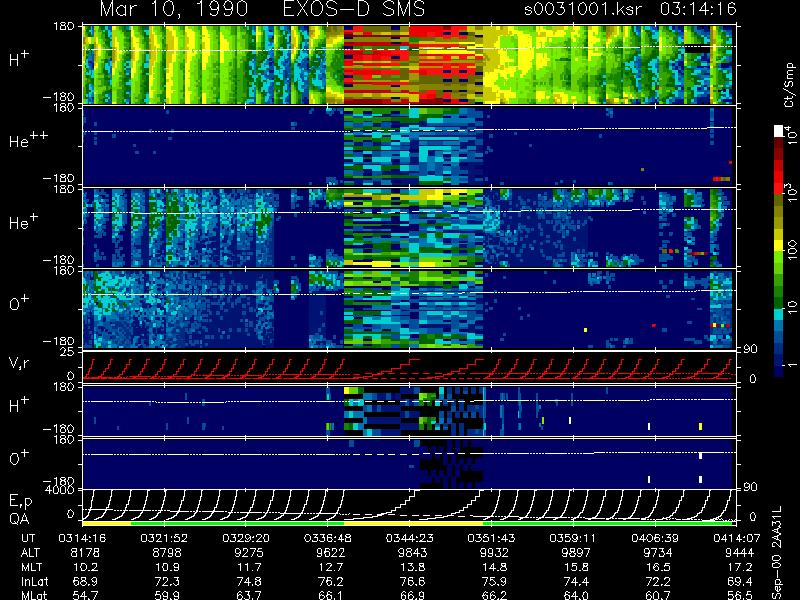Click the ALT value '8178'

coord(85,553)
